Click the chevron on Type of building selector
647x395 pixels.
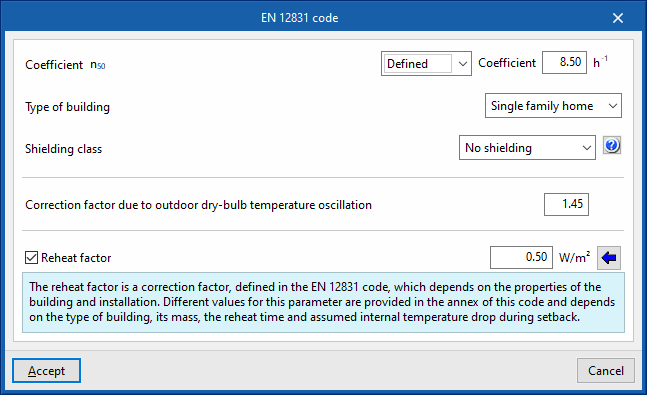point(613,106)
